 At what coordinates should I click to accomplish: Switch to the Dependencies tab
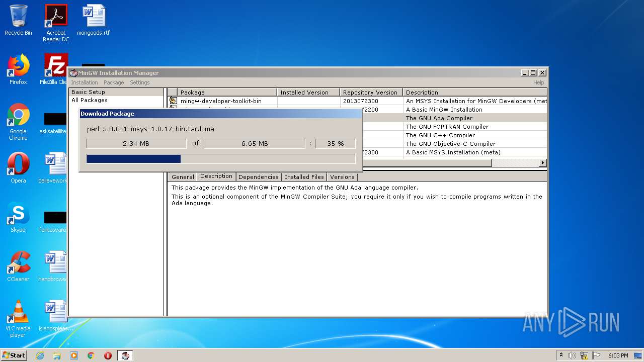[x=258, y=177]
